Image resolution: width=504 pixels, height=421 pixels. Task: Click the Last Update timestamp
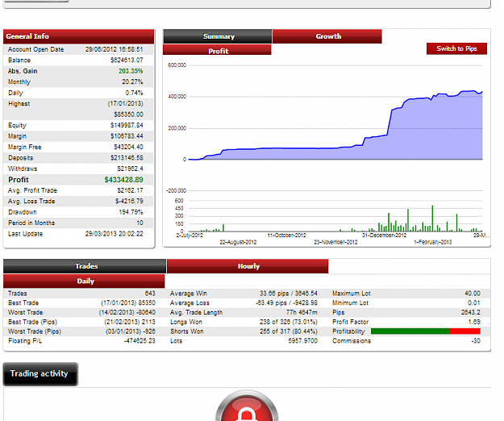click(x=115, y=234)
